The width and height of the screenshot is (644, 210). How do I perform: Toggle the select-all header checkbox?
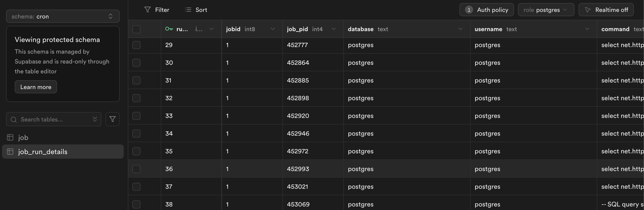tap(136, 29)
